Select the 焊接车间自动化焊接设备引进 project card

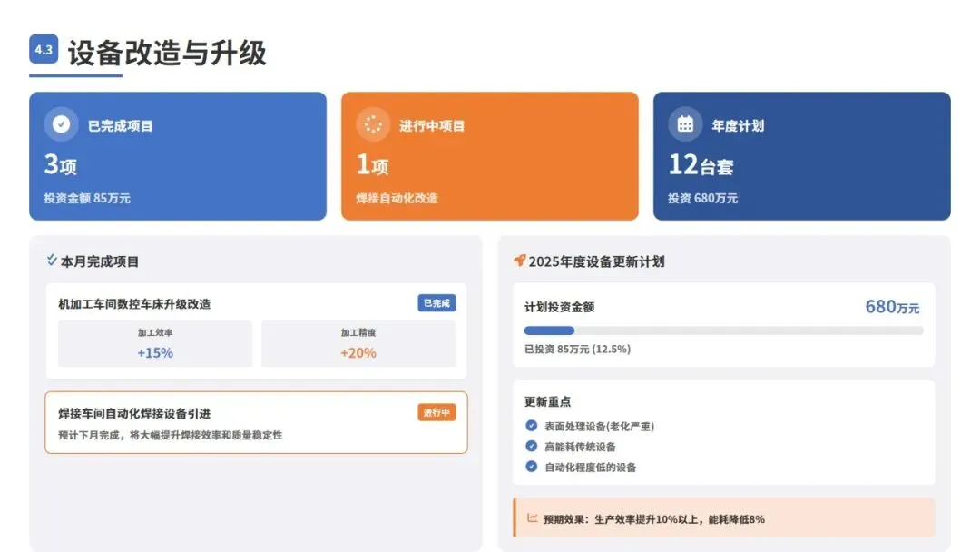coord(256,422)
